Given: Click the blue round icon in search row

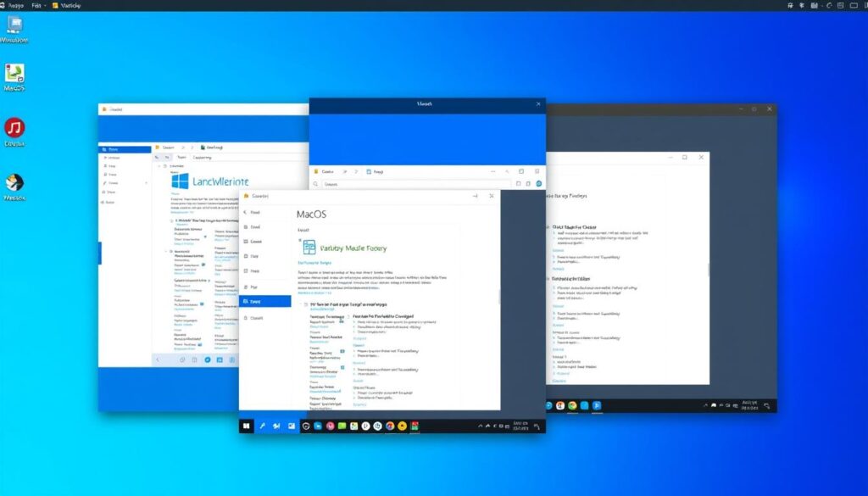Looking at the screenshot, I should pyautogui.click(x=538, y=183).
